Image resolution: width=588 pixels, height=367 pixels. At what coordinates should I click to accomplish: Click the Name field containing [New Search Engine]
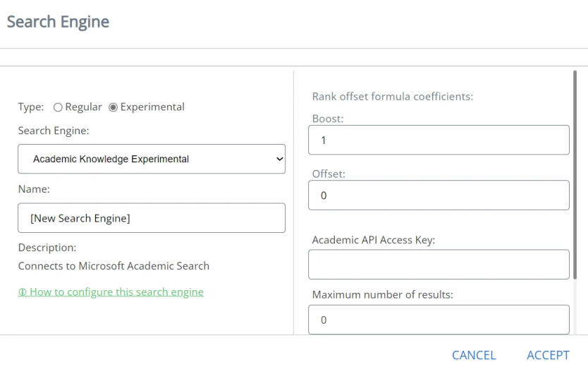point(151,218)
